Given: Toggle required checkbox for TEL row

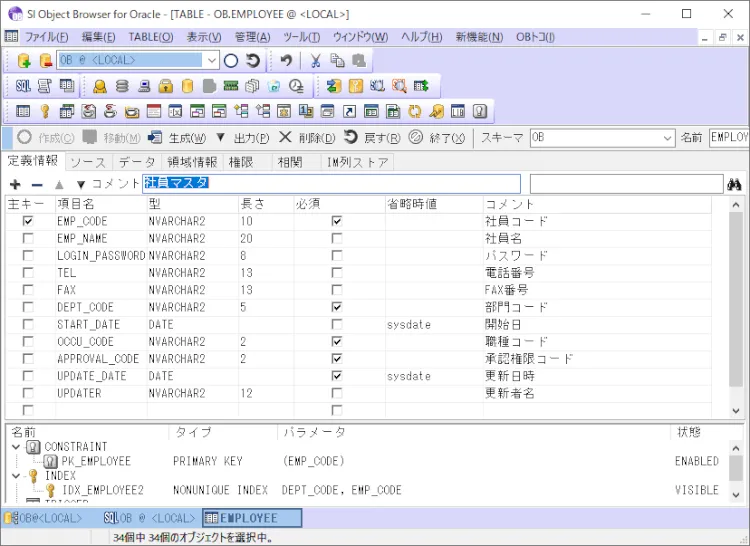Looking at the screenshot, I should tap(337, 273).
